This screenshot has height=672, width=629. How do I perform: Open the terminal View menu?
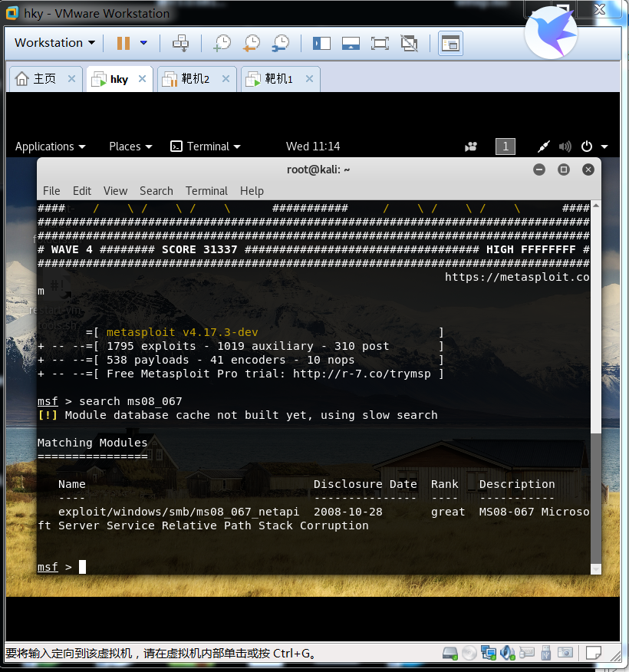(115, 191)
